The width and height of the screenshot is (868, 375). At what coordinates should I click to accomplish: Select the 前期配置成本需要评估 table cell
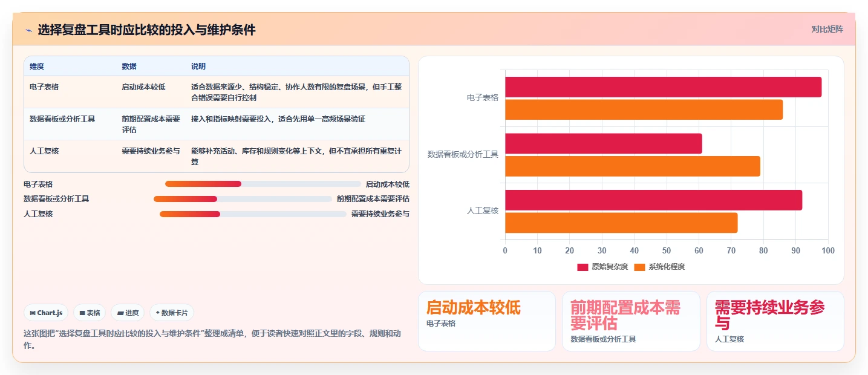(151, 124)
